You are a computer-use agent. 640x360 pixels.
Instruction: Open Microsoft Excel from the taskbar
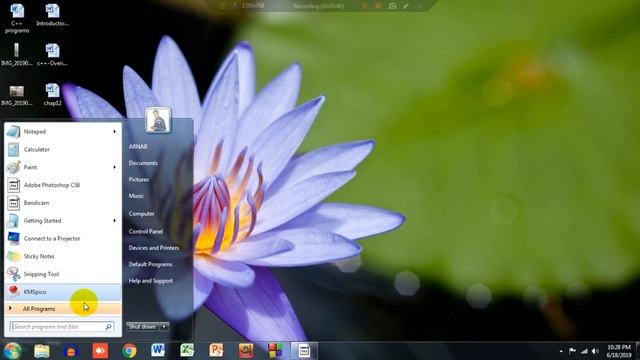point(187,350)
